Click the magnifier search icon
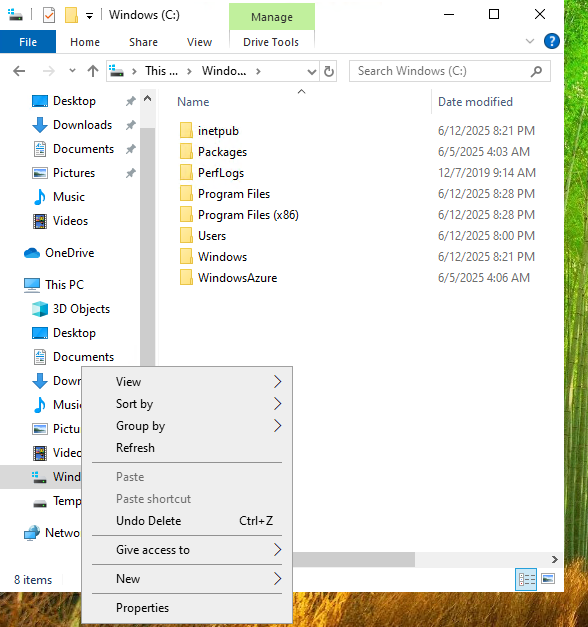This screenshot has height=627, width=588. point(536,71)
